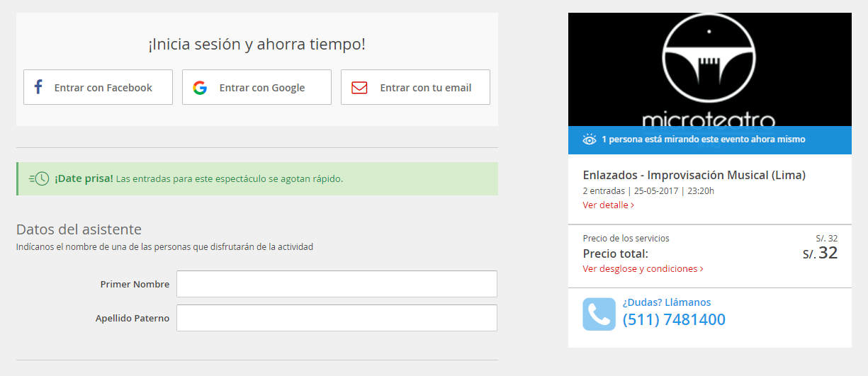Click the event title Enlazados - Improvisación Musical

pyautogui.click(x=694, y=175)
